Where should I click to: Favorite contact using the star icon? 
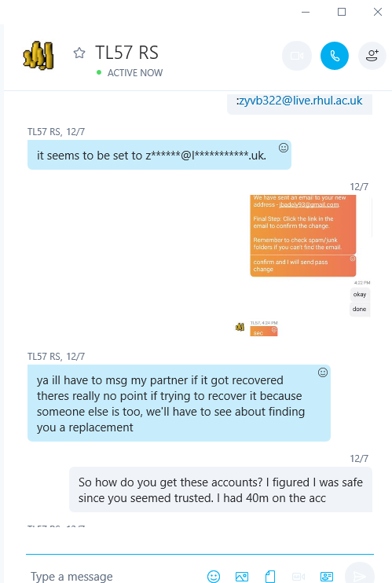pyautogui.click(x=79, y=53)
